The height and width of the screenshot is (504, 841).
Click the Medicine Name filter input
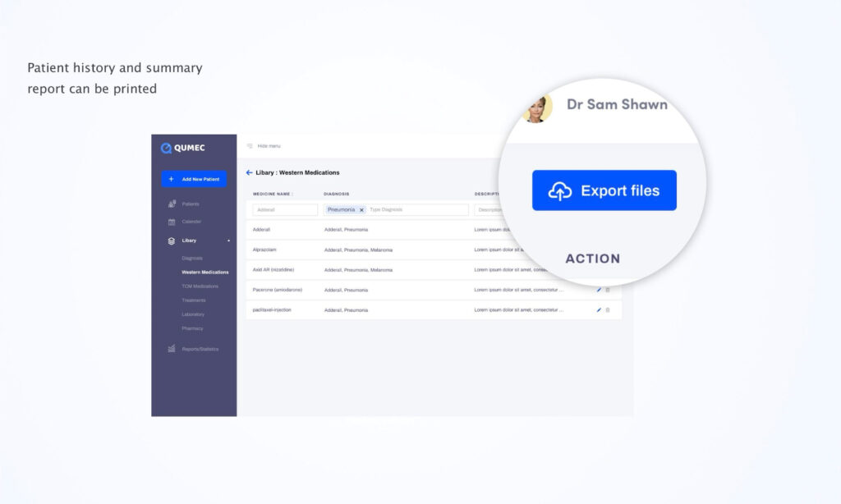(x=285, y=210)
